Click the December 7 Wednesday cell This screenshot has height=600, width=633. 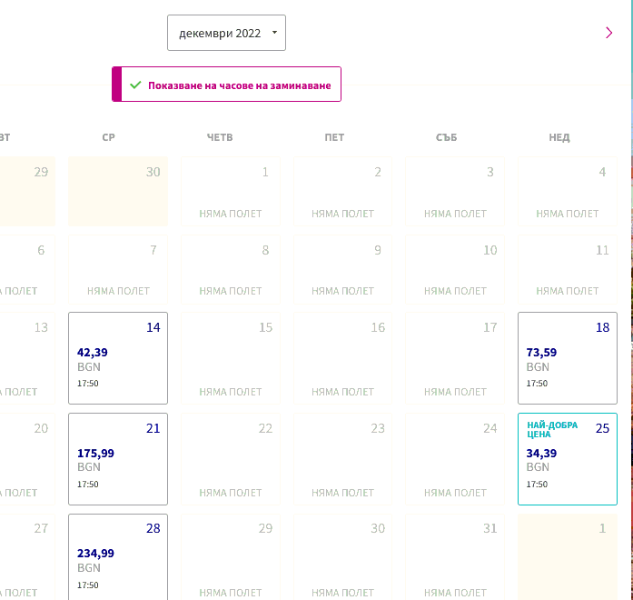[118, 270]
